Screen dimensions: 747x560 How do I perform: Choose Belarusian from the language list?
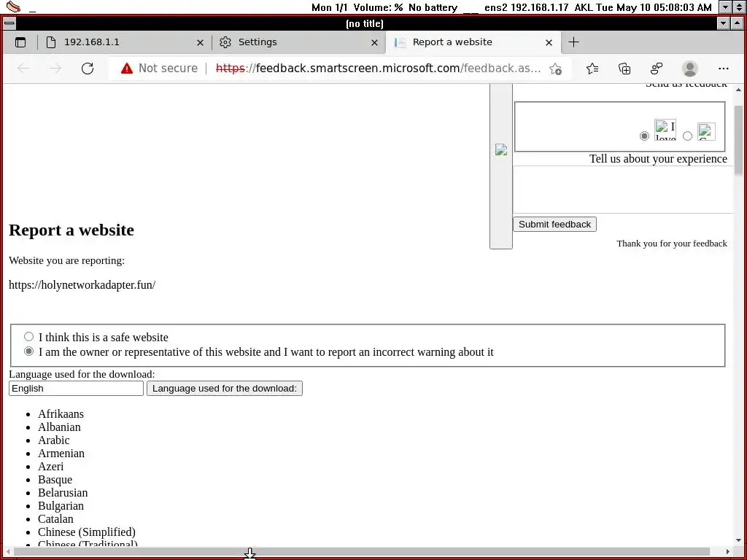point(63,493)
